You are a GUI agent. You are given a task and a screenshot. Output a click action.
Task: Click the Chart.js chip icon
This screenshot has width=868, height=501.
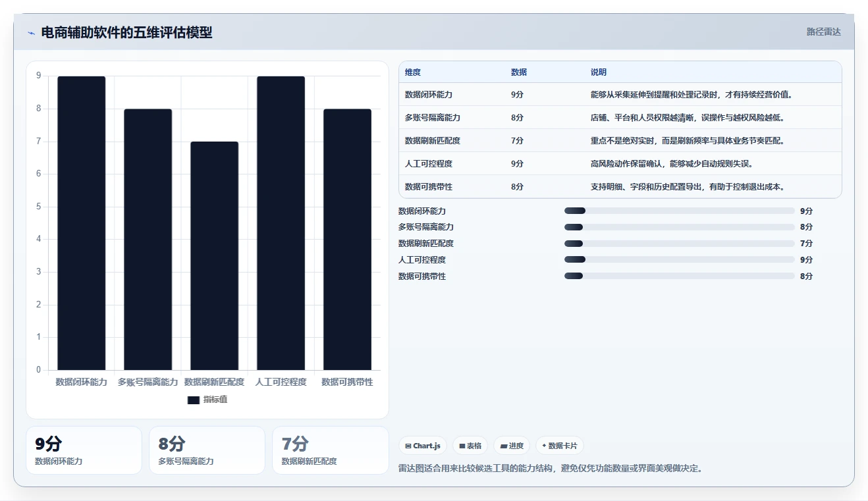pos(408,446)
